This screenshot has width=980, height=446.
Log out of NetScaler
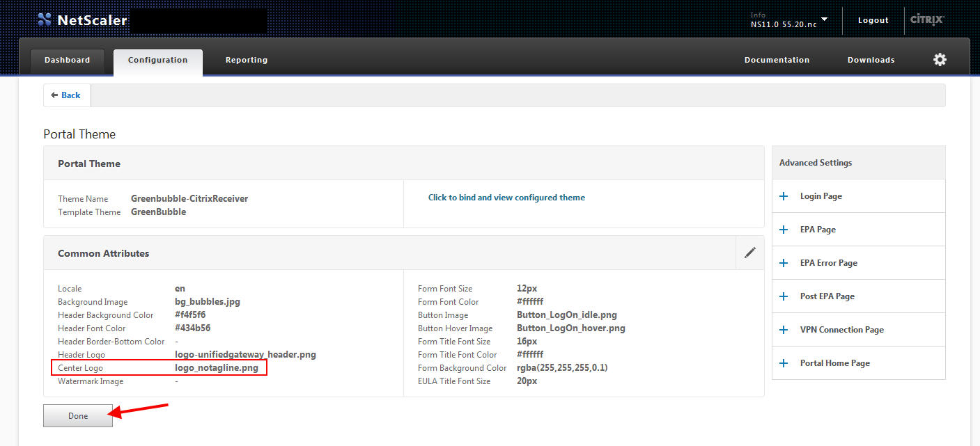[x=873, y=21]
